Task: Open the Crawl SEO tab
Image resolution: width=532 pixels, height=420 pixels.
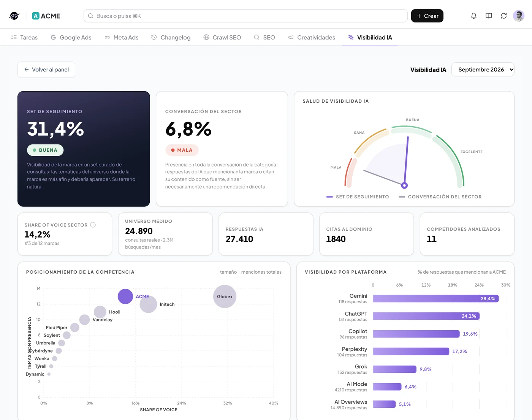Action: 222,37
